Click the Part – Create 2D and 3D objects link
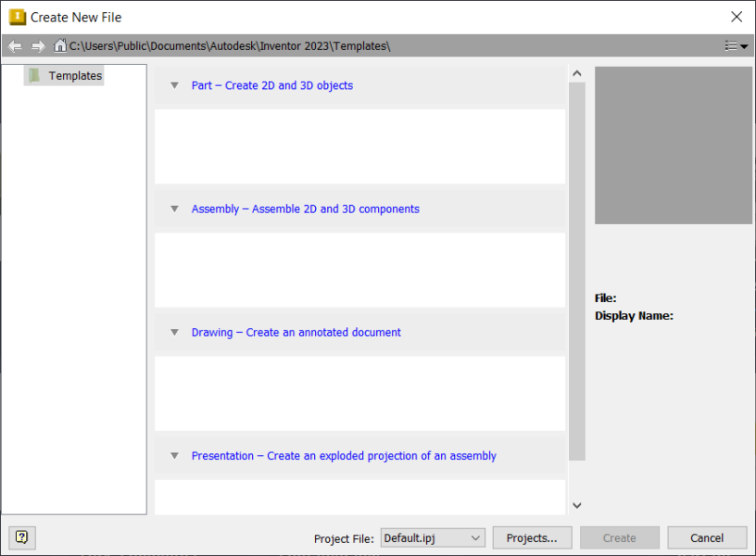The height and width of the screenshot is (556, 756). tap(272, 85)
